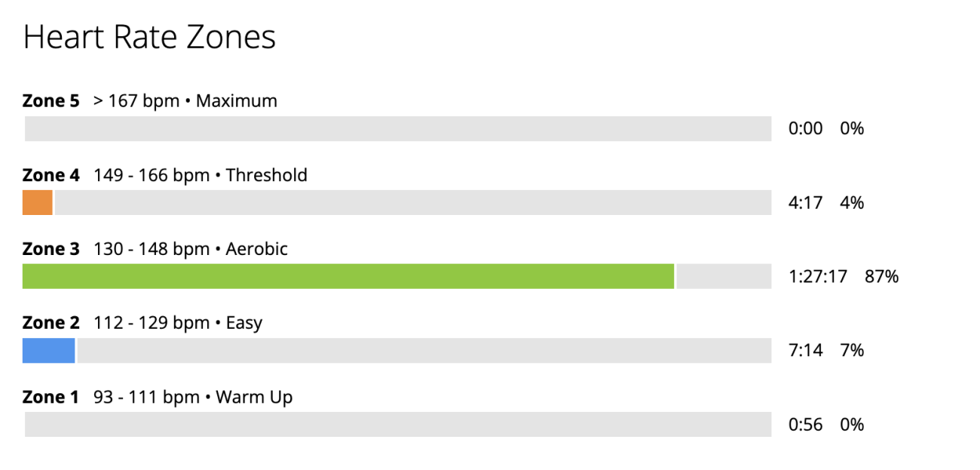This screenshot has height=470, width=980.
Task: Click the orange Zone 4 Threshold bar
Action: tap(38, 202)
